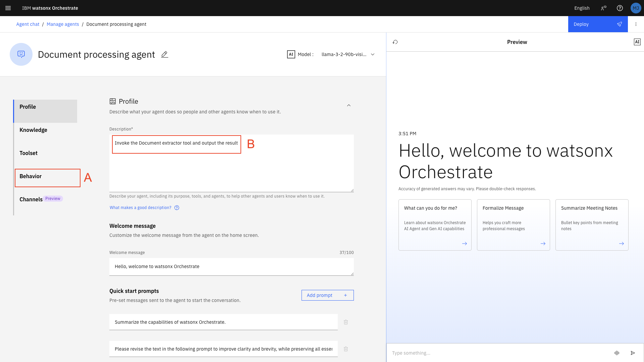This screenshot has height=362, width=644.
Task: Reset the preview chat with refresh icon
Action: pyautogui.click(x=395, y=42)
